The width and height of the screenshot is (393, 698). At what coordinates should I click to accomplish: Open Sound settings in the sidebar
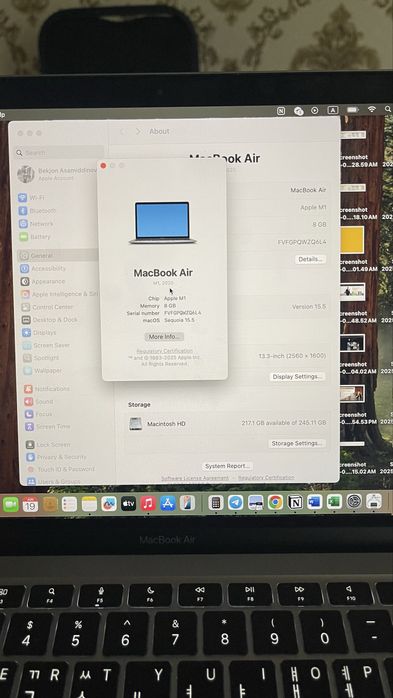pyautogui.click(x=39, y=402)
